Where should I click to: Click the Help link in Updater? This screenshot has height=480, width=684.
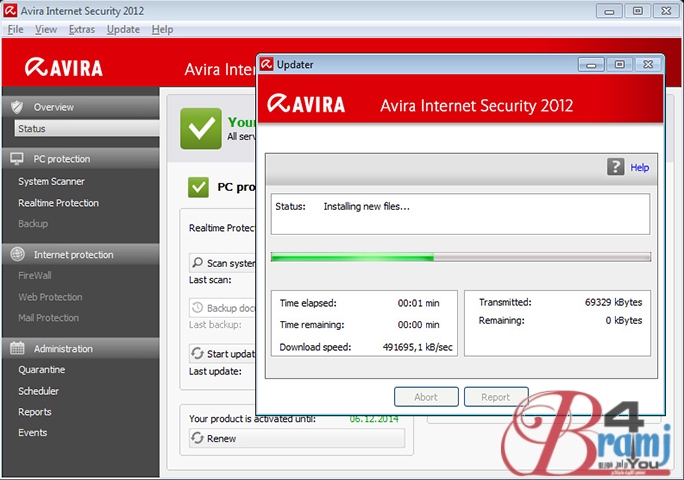click(x=640, y=167)
